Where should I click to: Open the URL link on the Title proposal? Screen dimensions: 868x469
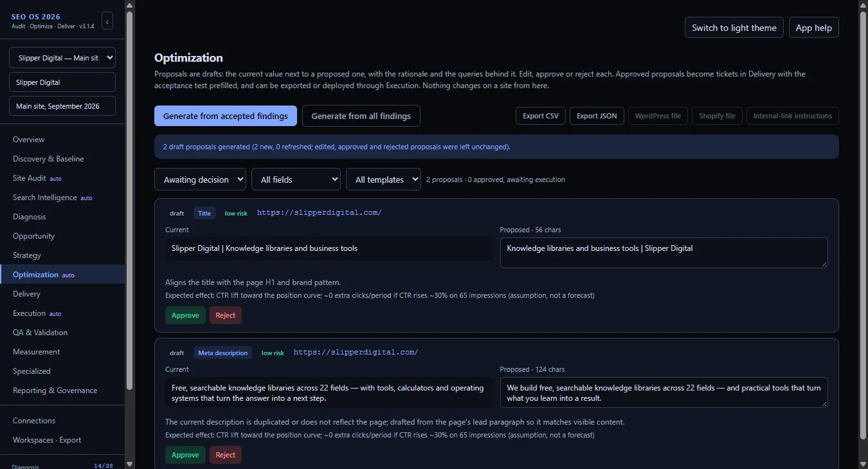[320, 212]
